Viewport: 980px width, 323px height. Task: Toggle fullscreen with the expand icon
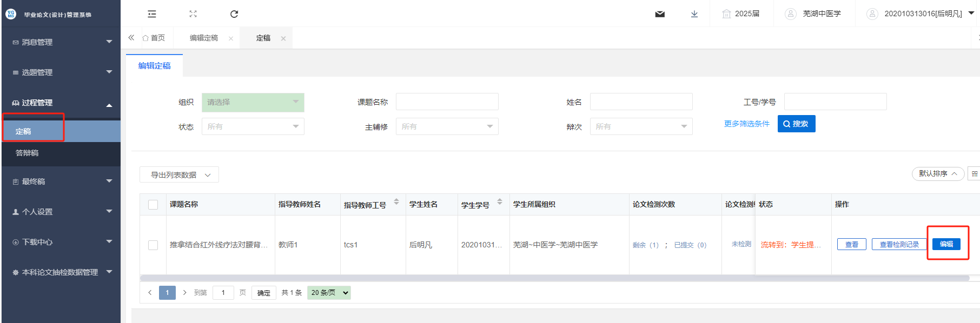pyautogui.click(x=193, y=14)
